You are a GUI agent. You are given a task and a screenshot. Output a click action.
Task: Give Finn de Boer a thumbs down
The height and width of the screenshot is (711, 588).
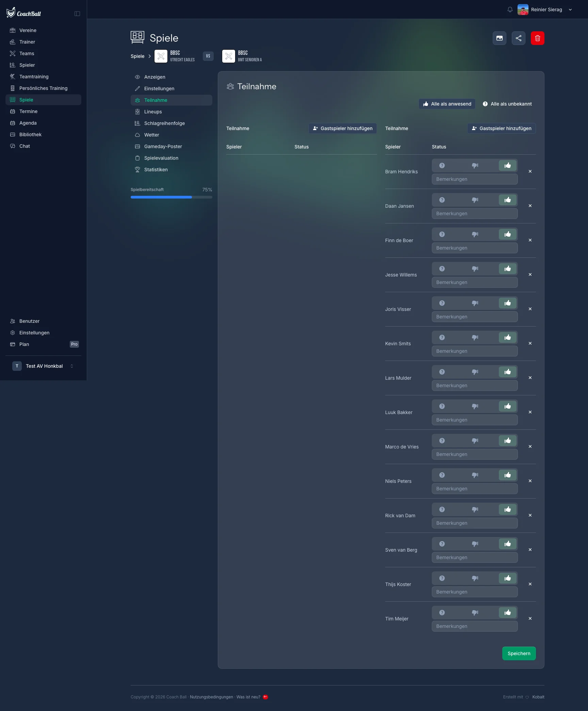tap(475, 234)
